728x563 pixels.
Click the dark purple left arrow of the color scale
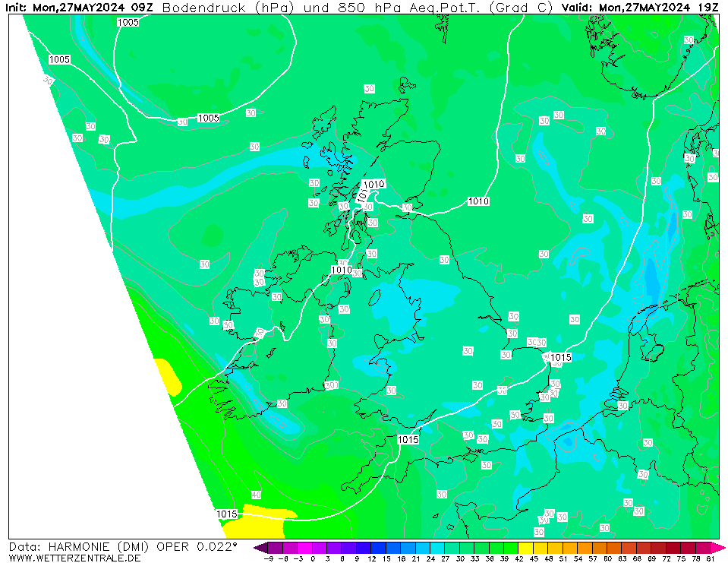pyautogui.click(x=261, y=547)
